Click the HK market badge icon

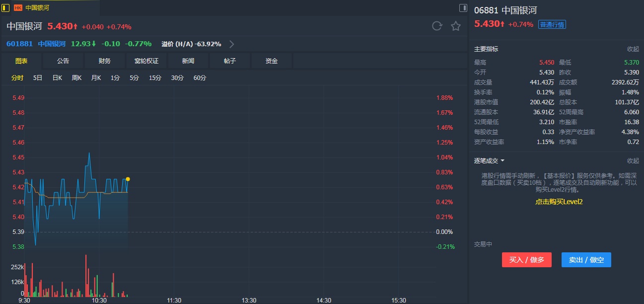point(18,8)
